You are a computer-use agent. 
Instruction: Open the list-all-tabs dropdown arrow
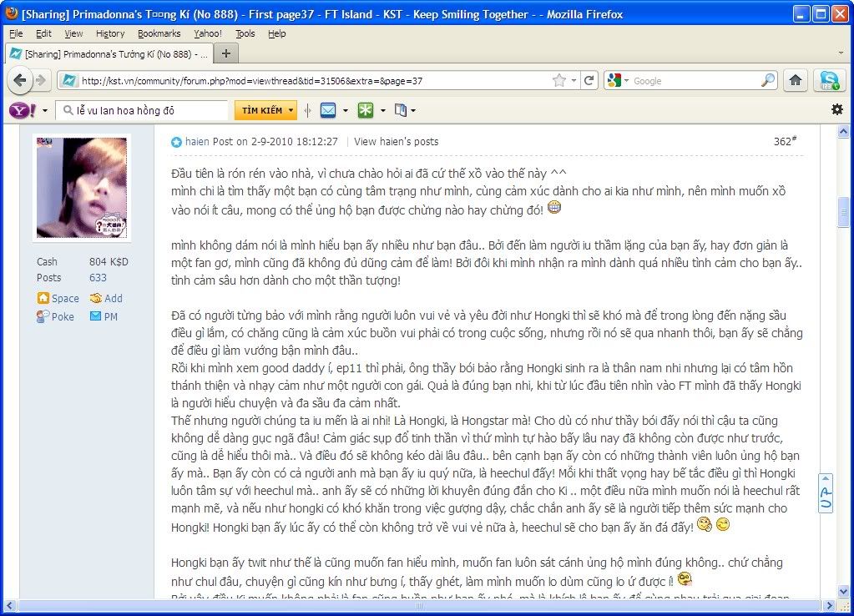pyautogui.click(x=841, y=53)
